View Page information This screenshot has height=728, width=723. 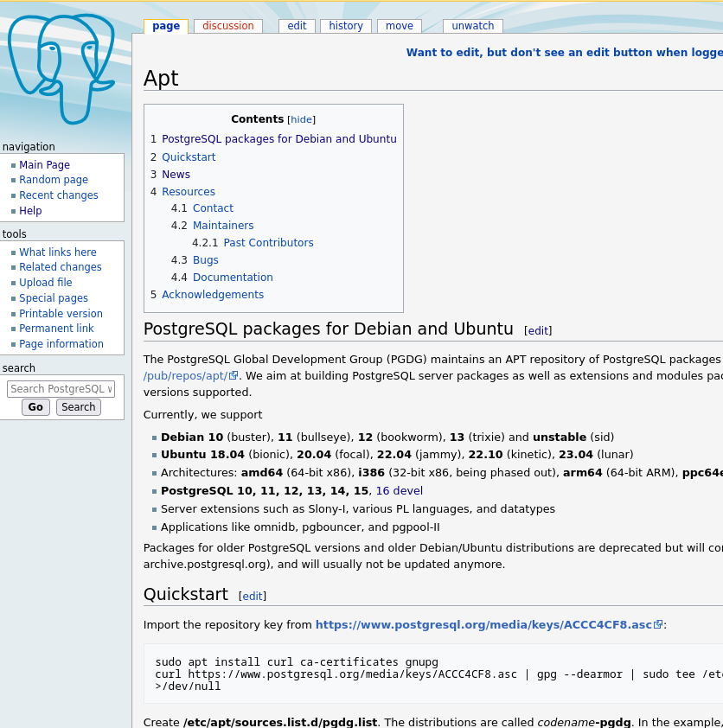[x=61, y=343]
